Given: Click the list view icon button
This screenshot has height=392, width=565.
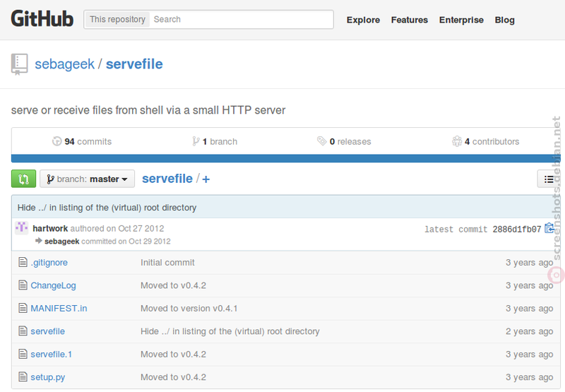Looking at the screenshot, I should point(549,179).
